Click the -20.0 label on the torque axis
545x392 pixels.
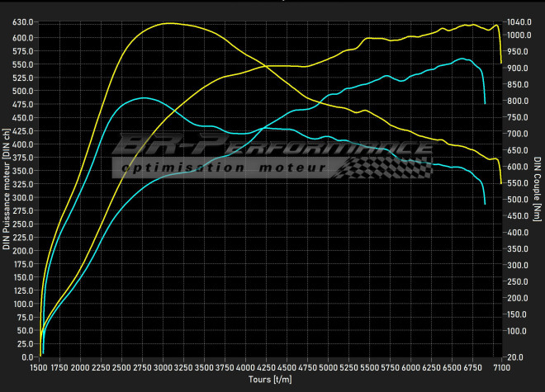point(519,357)
